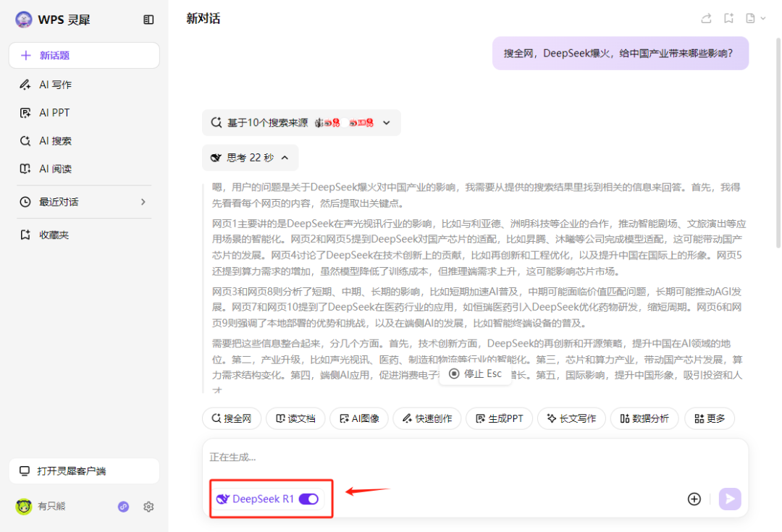Open the document export dropdown in the header

[755, 18]
